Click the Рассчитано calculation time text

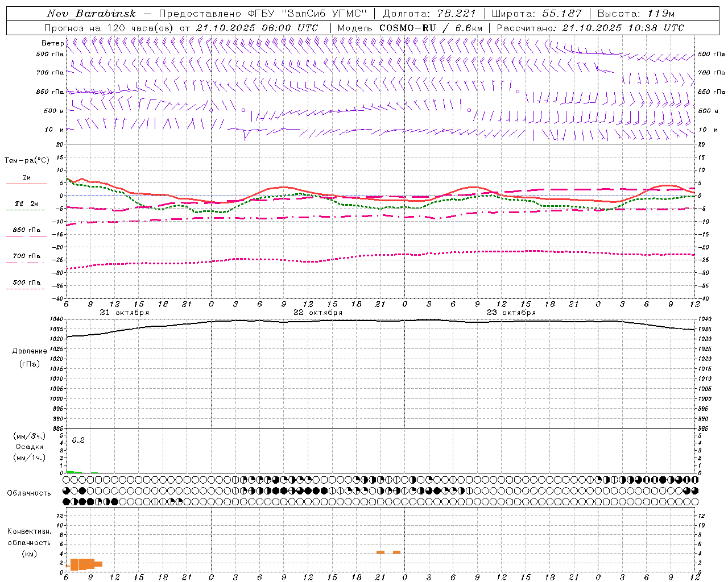click(590, 28)
